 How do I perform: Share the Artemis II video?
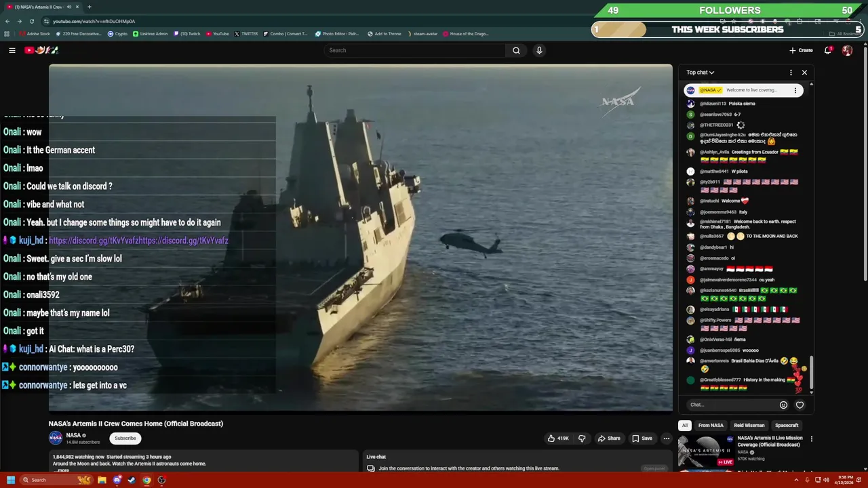tap(609, 439)
